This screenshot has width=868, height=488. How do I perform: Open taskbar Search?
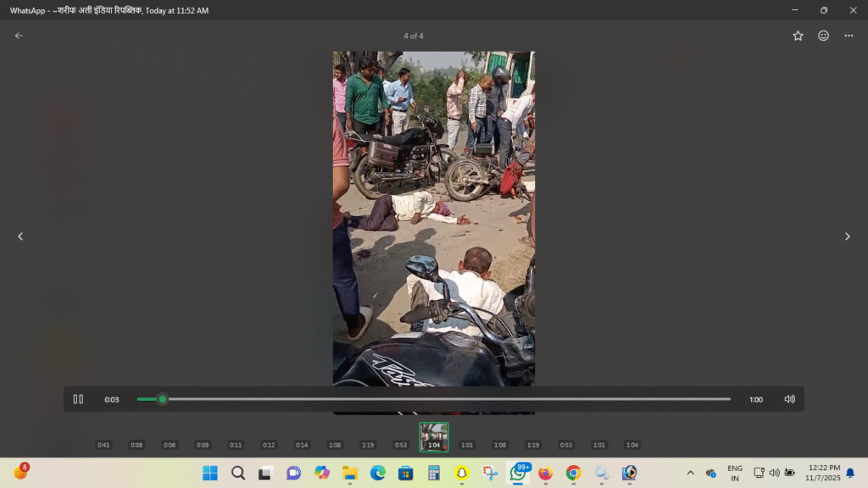pos(238,473)
